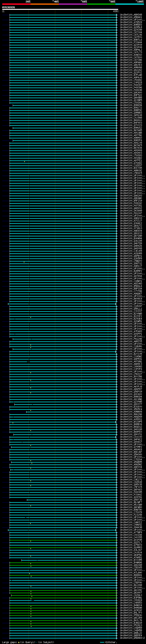Click the UniRef100_C6TI64 label
146x644 pixels.
pyautogui.click(x=131, y=32)
